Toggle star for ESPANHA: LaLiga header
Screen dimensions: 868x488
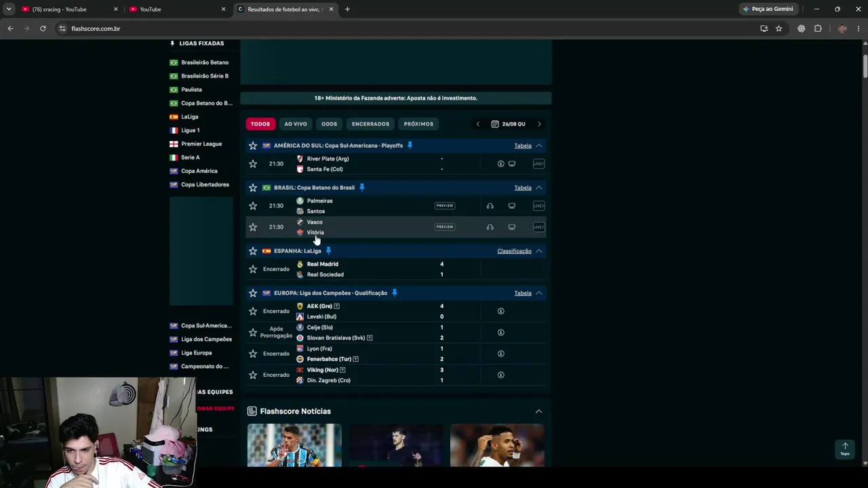tap(253, 251)
